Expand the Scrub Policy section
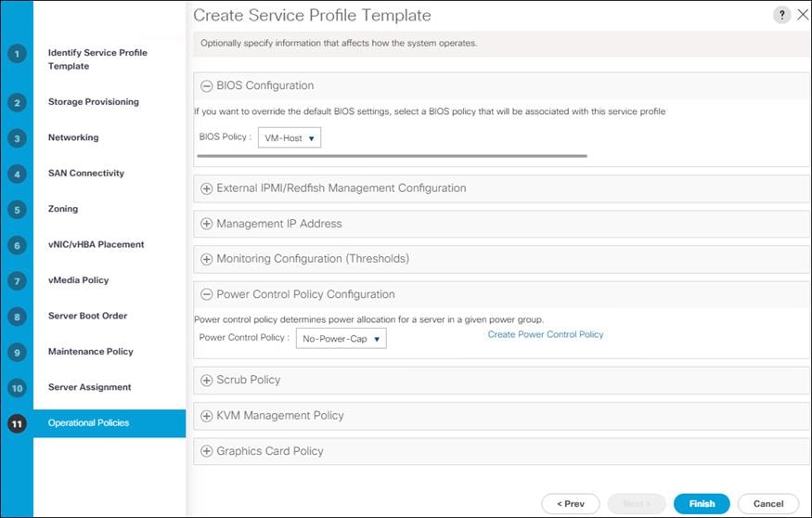This screenshot has width=812, height=518. click(x=207, y=380)
